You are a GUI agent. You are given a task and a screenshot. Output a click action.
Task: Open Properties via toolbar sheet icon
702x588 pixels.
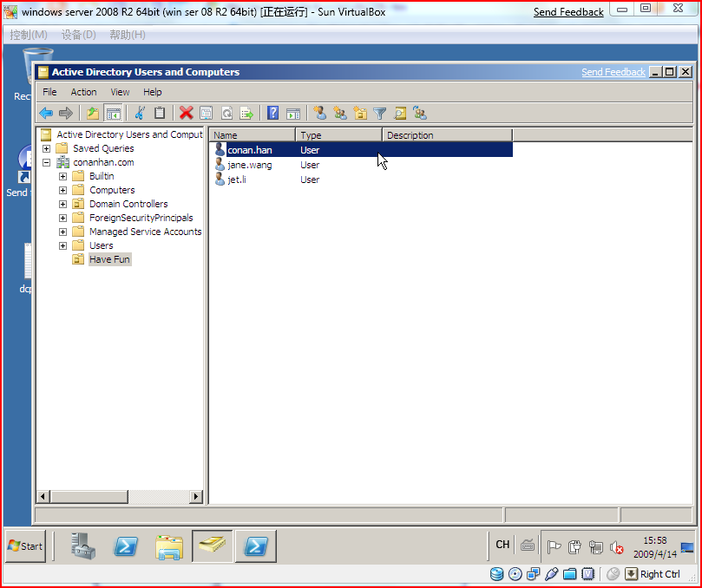tap(207, 114)
